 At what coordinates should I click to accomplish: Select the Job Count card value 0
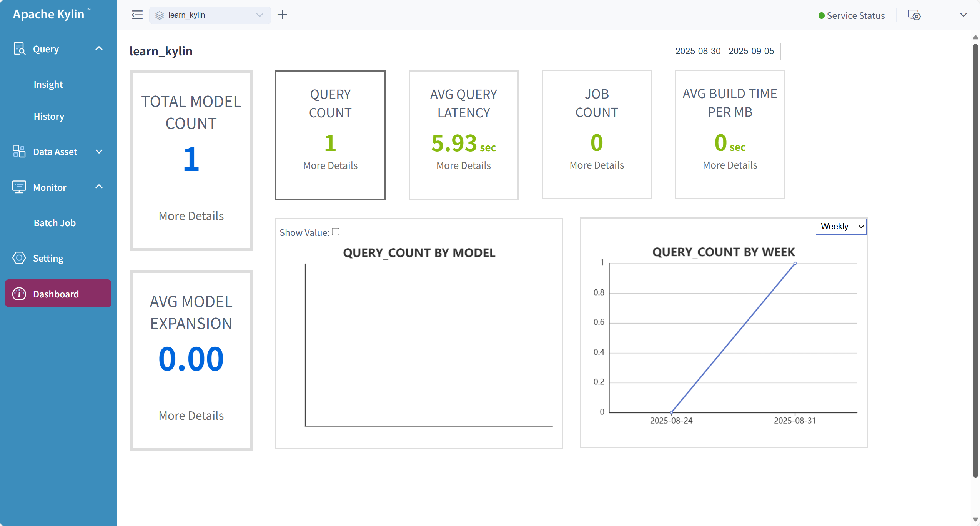click(x=597, y=143)
